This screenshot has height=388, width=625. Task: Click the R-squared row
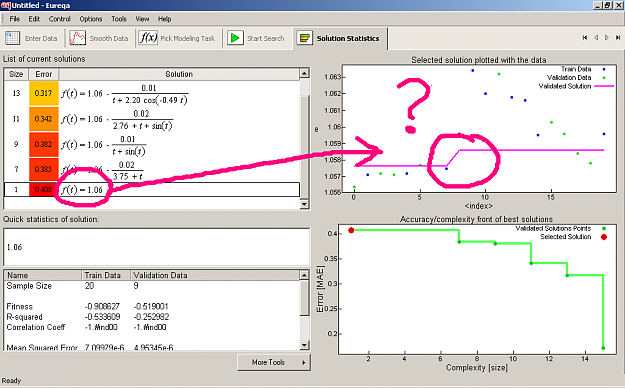[x=152, y=317]
